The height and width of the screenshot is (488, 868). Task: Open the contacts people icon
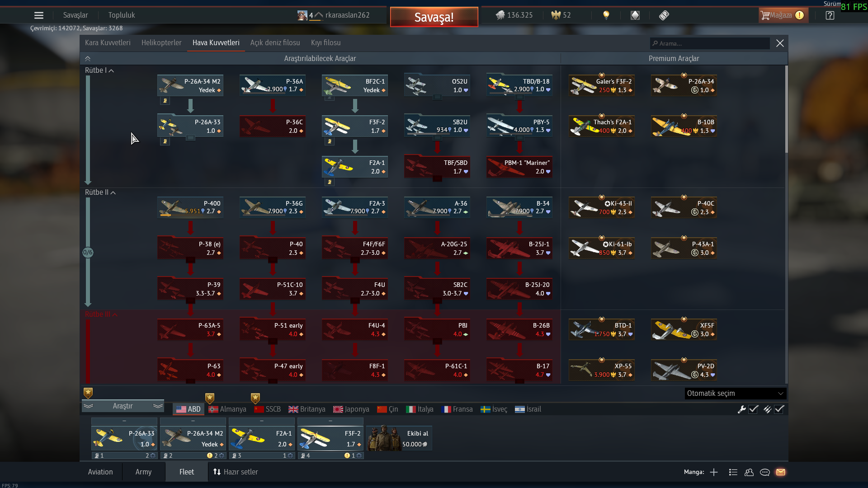749,472
